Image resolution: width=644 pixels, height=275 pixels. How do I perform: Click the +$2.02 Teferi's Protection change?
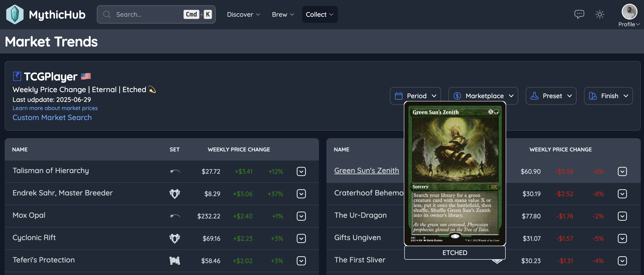pos(242,261)
